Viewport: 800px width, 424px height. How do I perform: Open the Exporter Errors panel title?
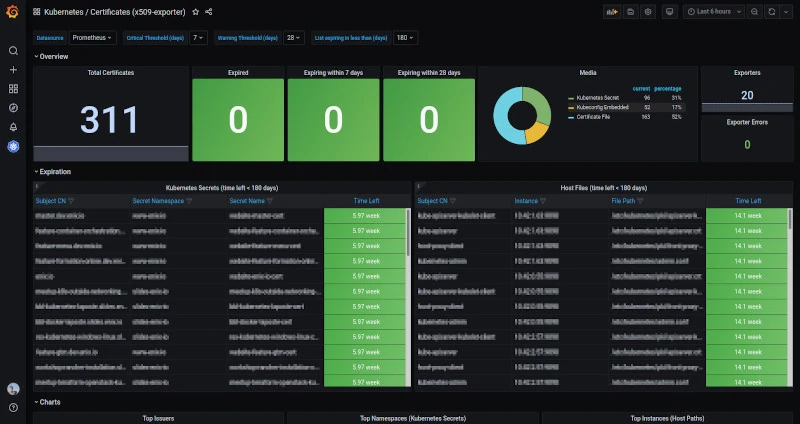pos(747,122)
